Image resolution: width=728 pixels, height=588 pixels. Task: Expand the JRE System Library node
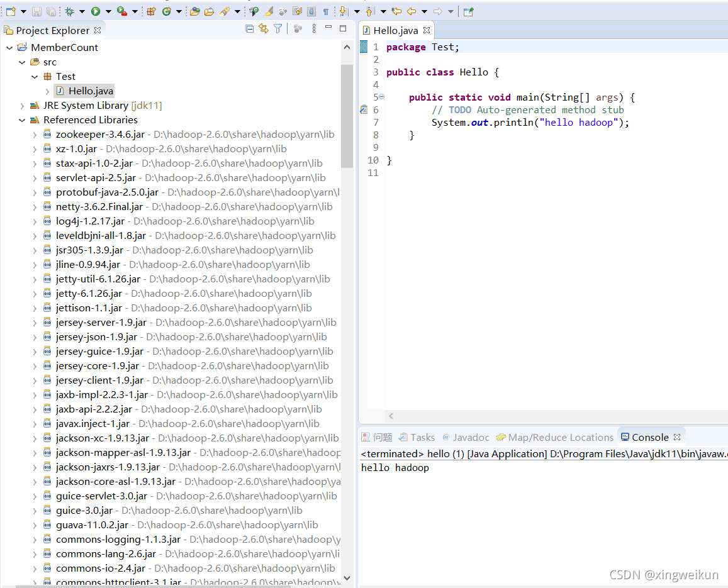point(22,106)
